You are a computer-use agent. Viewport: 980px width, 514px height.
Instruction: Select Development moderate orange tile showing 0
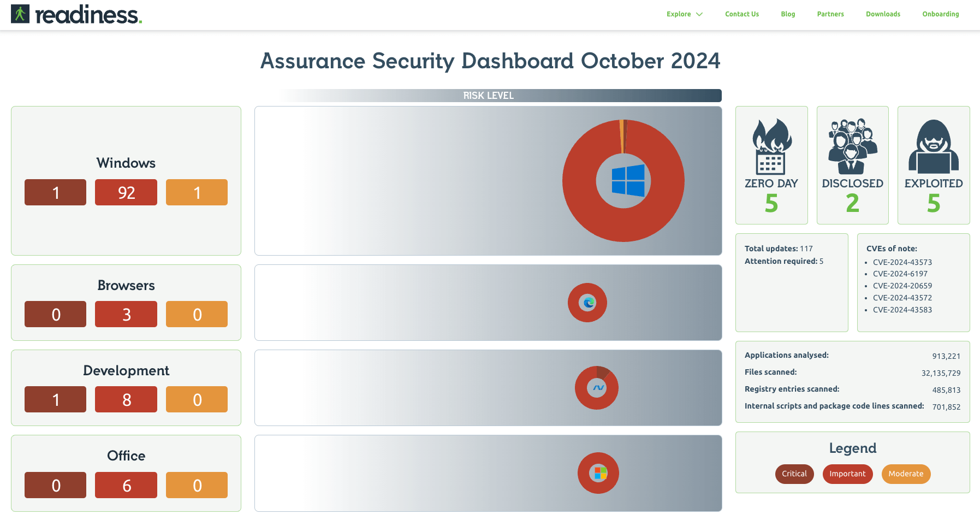click(197, 399)
